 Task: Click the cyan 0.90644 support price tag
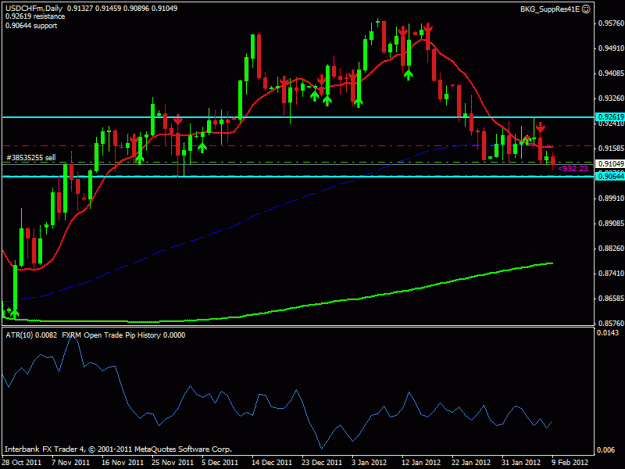(x=610, y=176)
